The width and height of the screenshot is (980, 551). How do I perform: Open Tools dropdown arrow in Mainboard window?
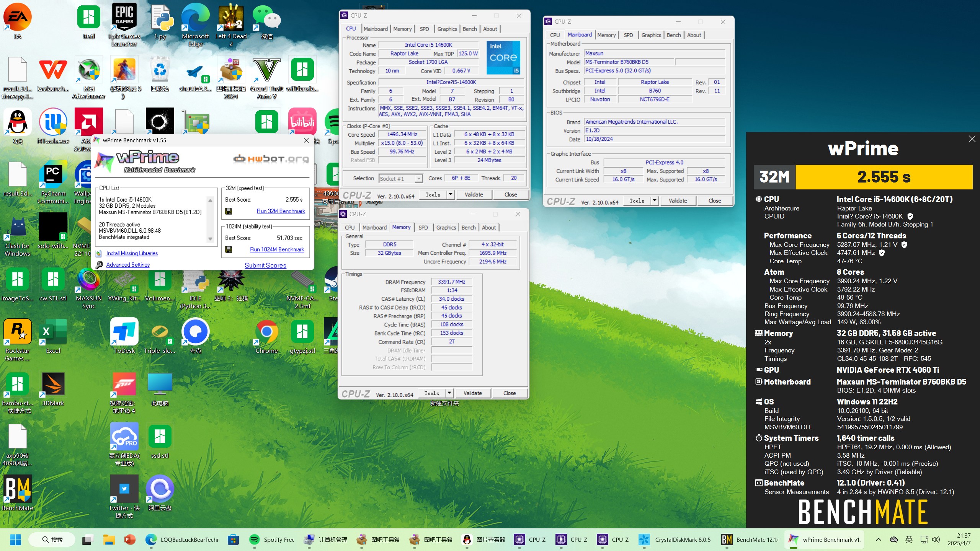click(655, 201)
